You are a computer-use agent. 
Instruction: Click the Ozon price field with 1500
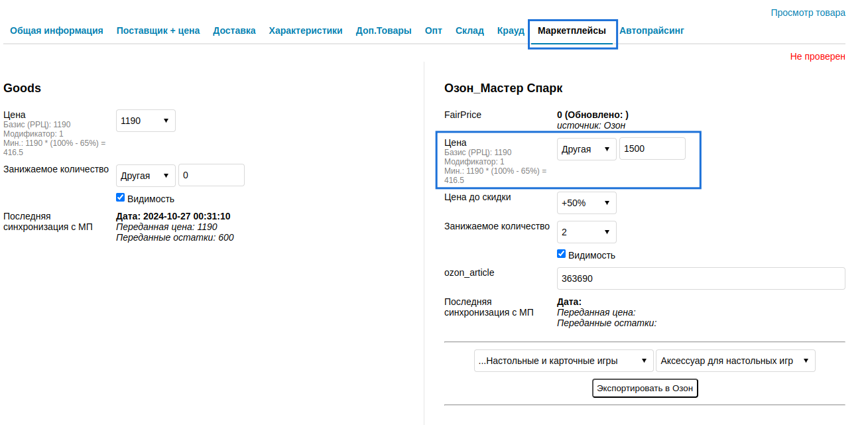pyautogui.click(x=652, y=149)
